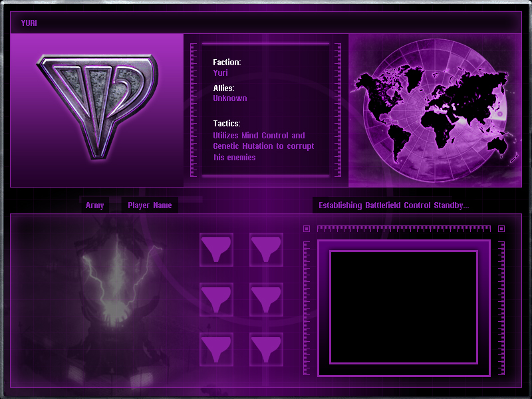
Task: Click the square marker left of progress ruler
Action: pyautogui.click(x=307, y=229)
